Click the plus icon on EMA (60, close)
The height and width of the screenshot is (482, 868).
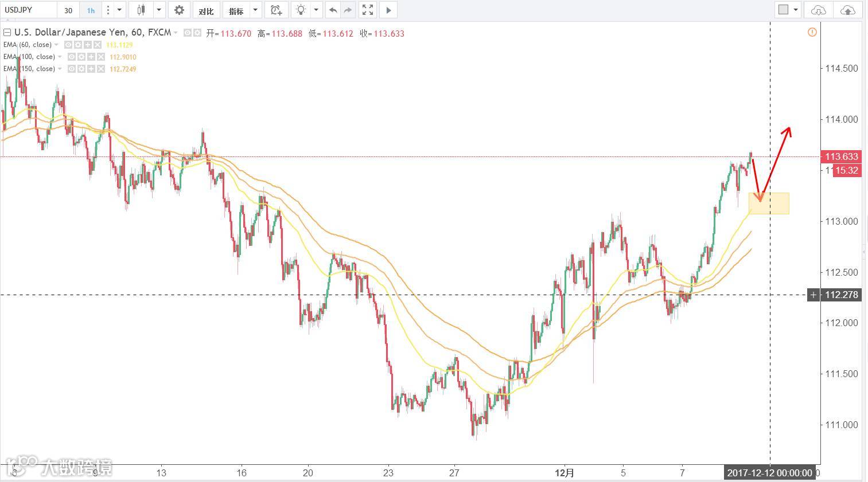(88, 45)
